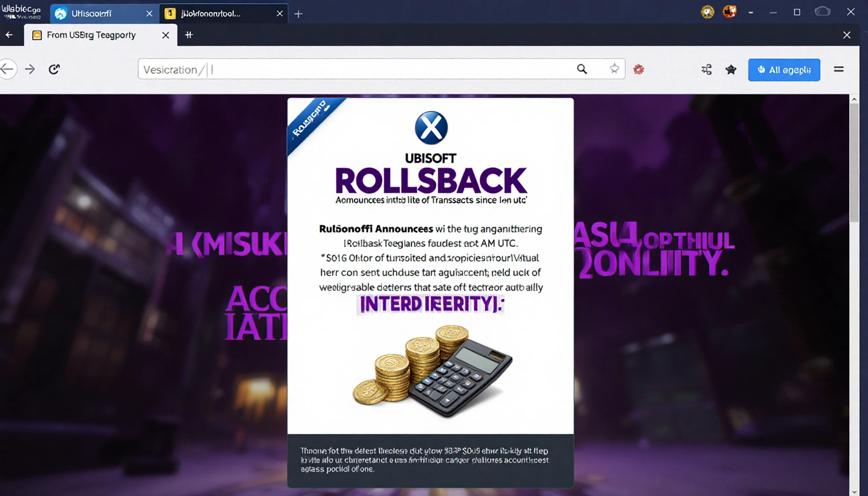Click the forward navigation arrow
Viewport: 868px width, 496px height.
pyautogui.click(x=30, y=69)
